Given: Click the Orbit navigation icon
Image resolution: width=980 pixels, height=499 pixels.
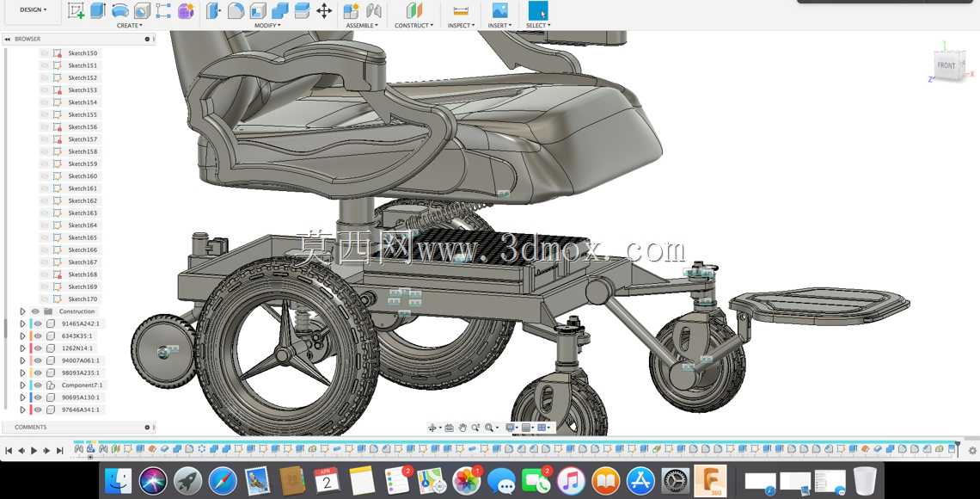Looking at the screenshot, I should 432,428.
